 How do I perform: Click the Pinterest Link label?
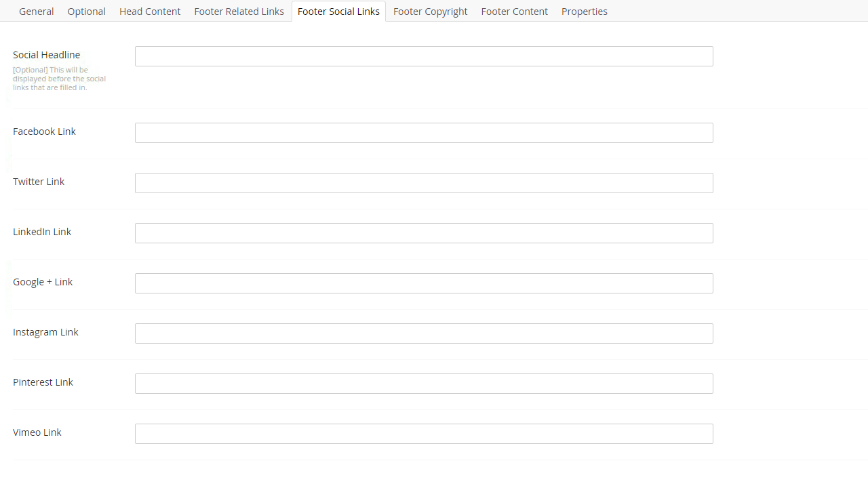43,382
